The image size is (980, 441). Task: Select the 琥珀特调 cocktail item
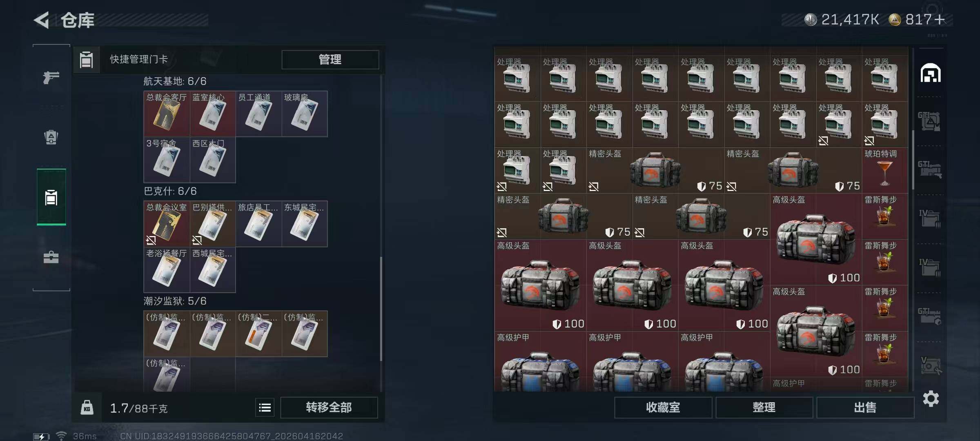point(884,170)
